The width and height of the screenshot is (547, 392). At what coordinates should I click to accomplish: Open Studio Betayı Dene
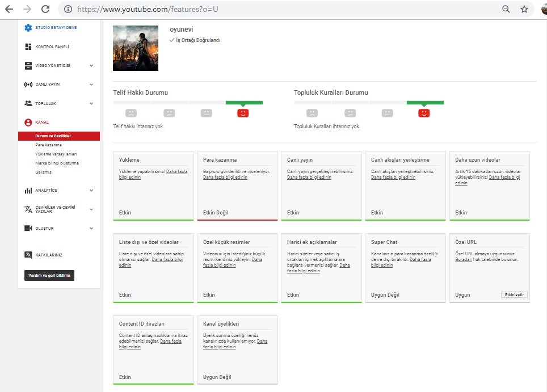[56, 28]
